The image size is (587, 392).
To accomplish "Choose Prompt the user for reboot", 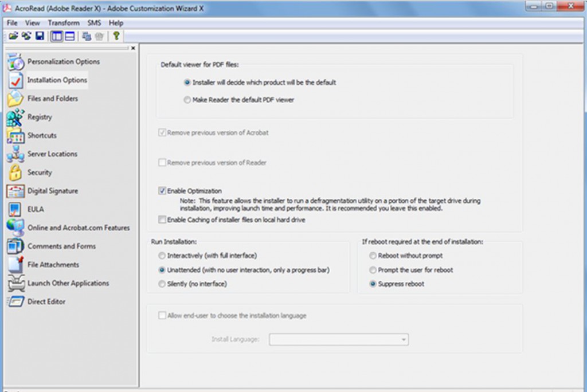I will [x=373, y=270].
